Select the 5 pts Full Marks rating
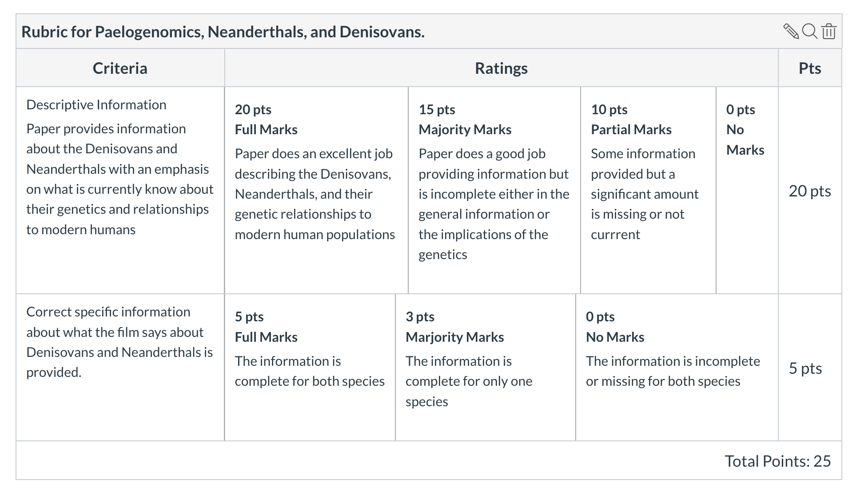The height and width of the screenshot is (496, 868). (310, 368)
